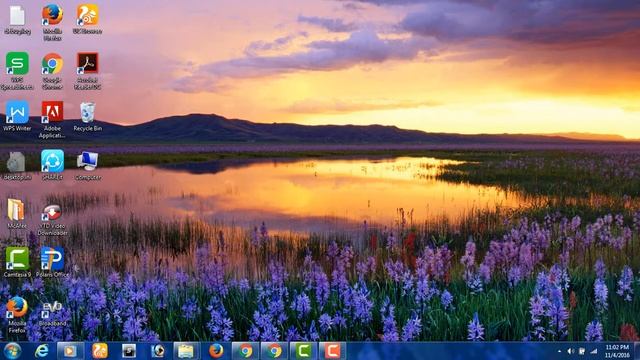Select the Adobe Application desktop shortcut
Viewport: 640px width, 360px height.
coord(52,119)
